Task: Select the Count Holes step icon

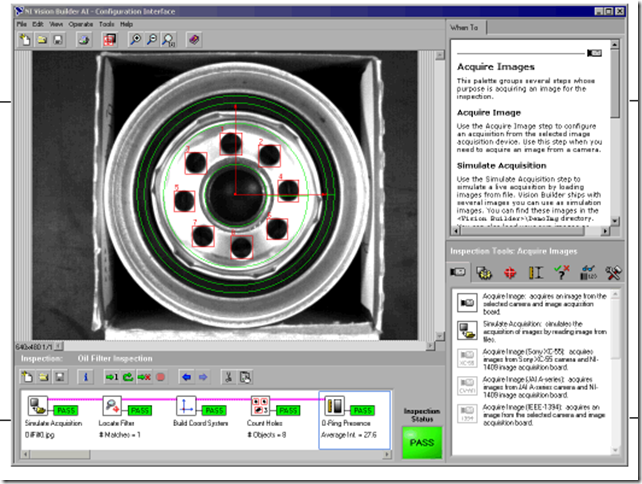Action: click(x=260, y=405)
